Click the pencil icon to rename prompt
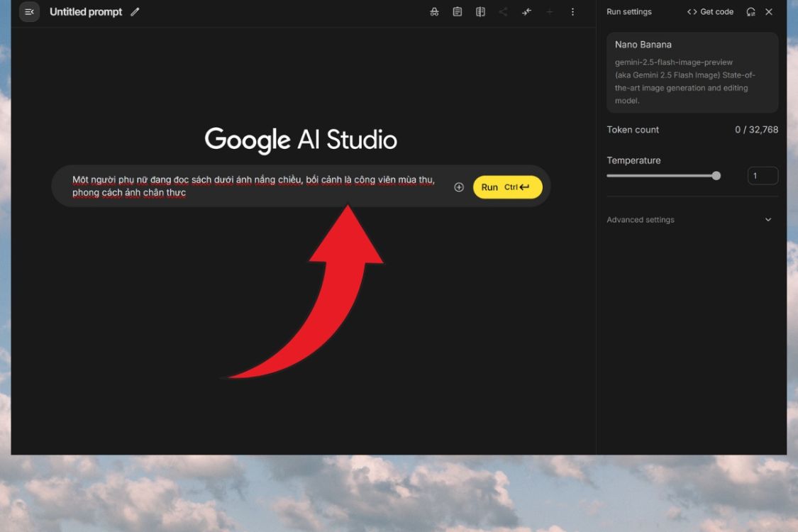798x532 pixels. (135, 12)
